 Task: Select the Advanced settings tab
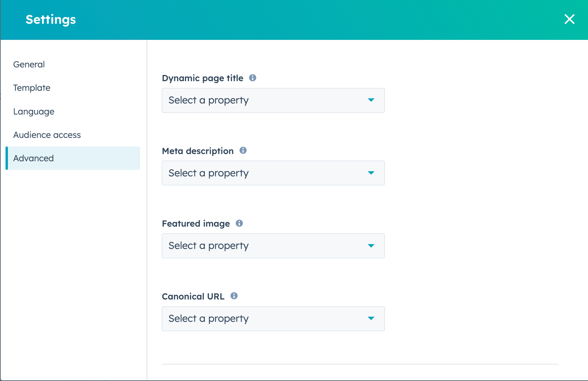click(73, 158)
